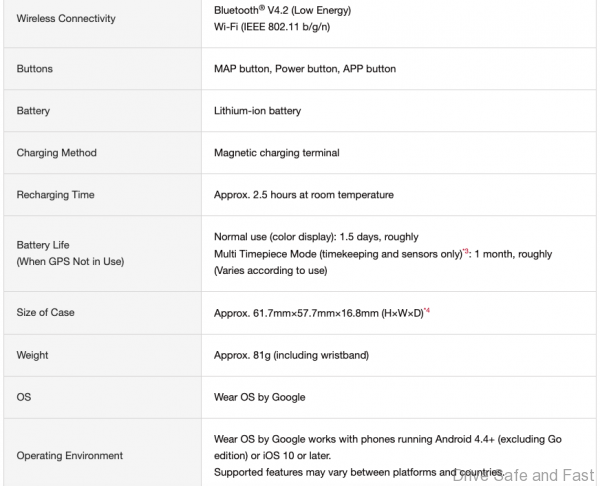
Task: Select the Size of Case label
Action: click(x=46, y=313)
